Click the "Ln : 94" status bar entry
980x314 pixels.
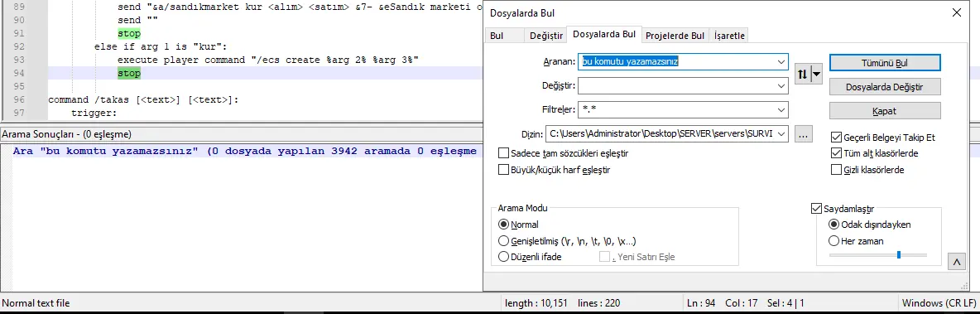(x=700, y=303)
